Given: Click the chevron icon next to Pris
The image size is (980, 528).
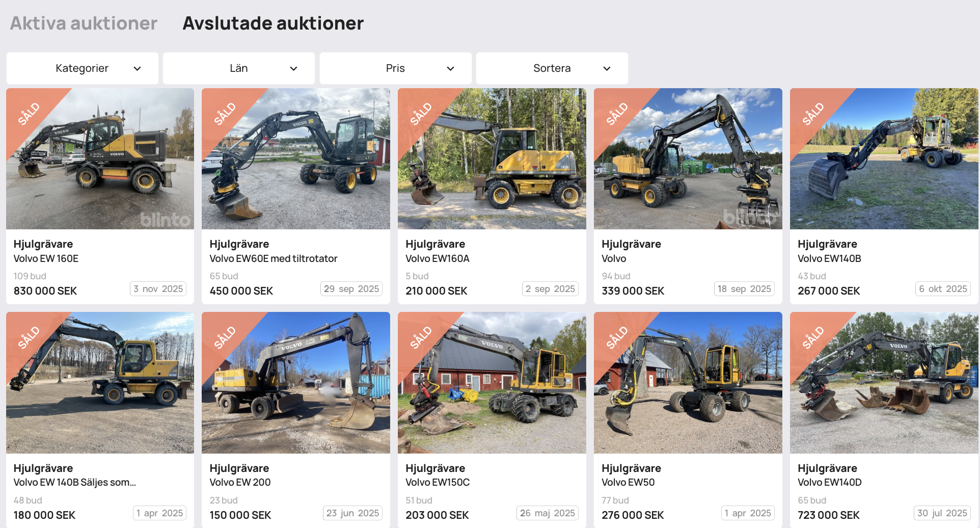Looking at the screenshot, I should 450,69.
